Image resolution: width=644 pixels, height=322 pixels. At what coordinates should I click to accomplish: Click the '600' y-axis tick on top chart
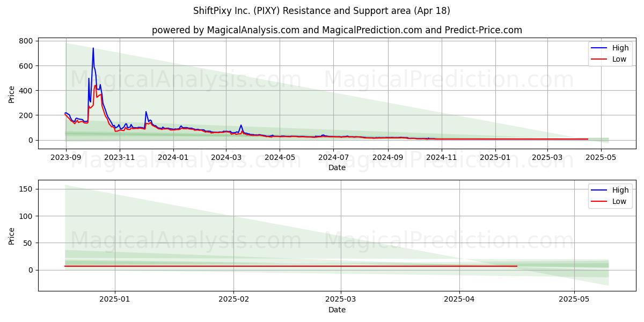(27, 65)
